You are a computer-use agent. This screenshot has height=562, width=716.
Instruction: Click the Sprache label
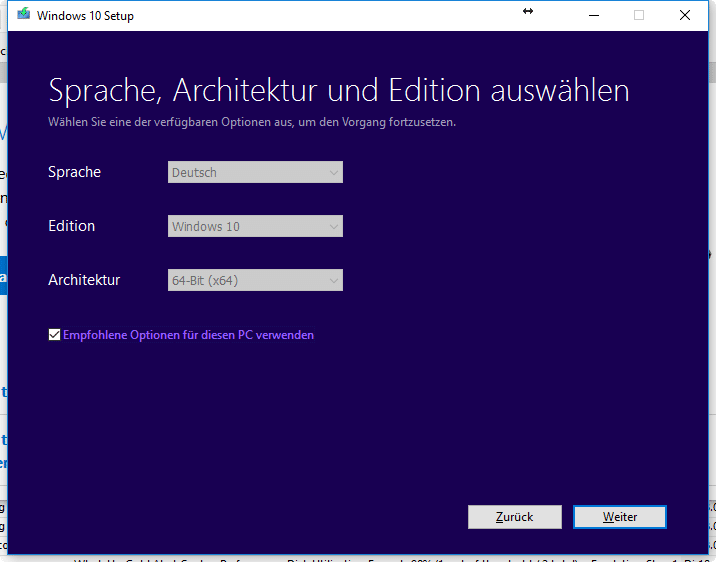(x=74, y=172)
